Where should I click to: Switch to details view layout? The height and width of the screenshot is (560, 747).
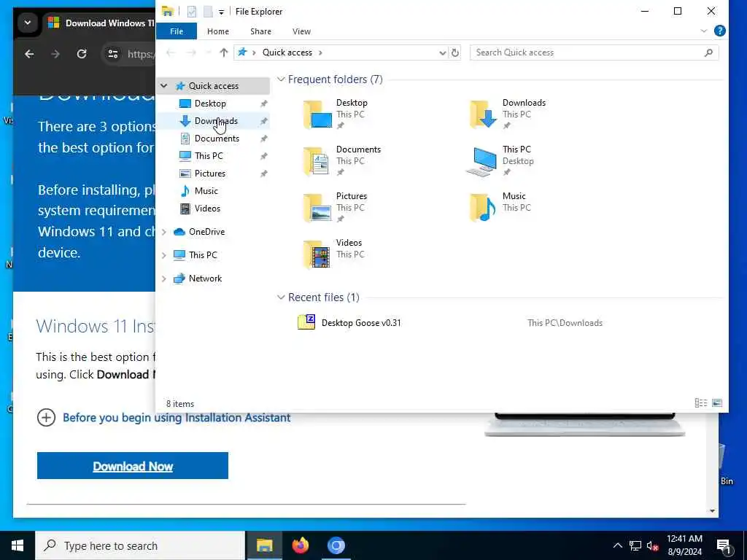(701, 403)
